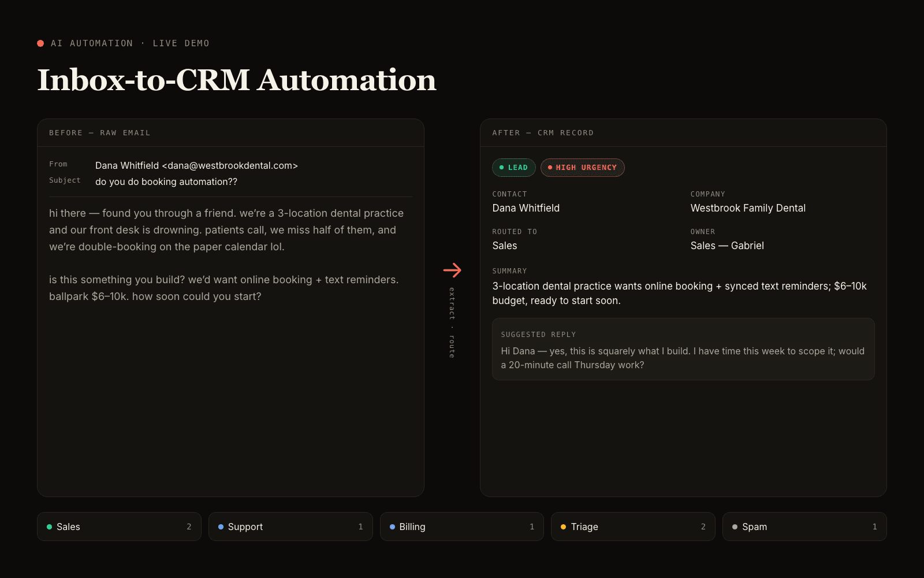
Task: Select the Support category tab
Action: (x=290, y=527)
